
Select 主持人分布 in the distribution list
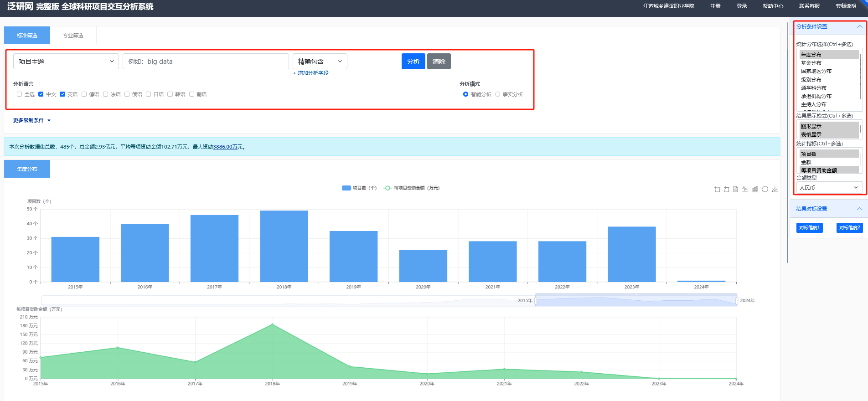point(829,104)
